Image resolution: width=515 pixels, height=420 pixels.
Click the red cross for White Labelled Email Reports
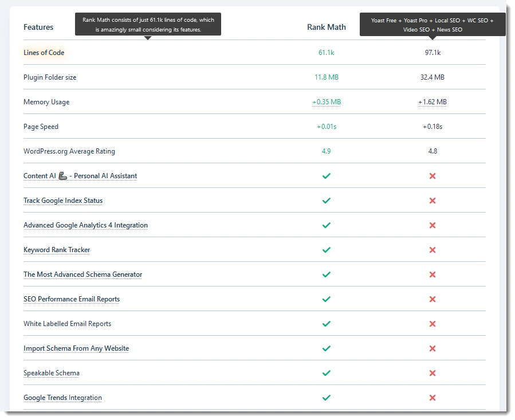point(433,324)
